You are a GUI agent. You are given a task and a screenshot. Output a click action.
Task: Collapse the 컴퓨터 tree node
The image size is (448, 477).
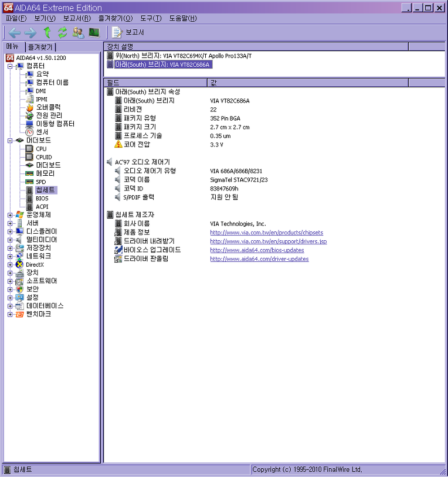10,66
